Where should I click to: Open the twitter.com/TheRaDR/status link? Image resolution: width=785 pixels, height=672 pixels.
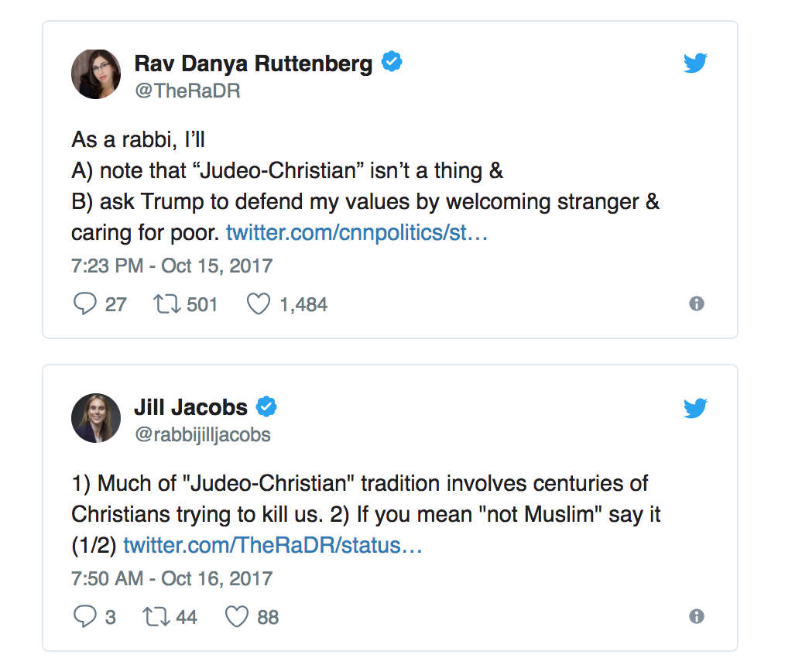[273, 545]
